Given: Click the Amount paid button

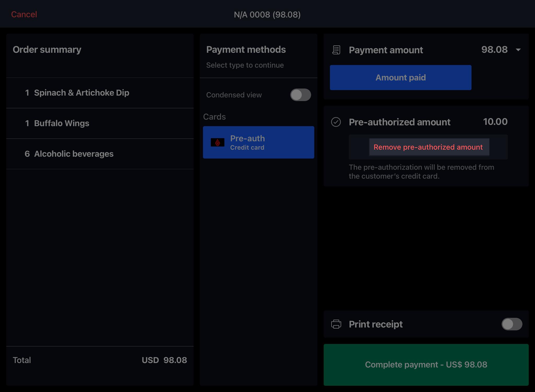Looking at the screenshot, I should (x=401, y=78).
